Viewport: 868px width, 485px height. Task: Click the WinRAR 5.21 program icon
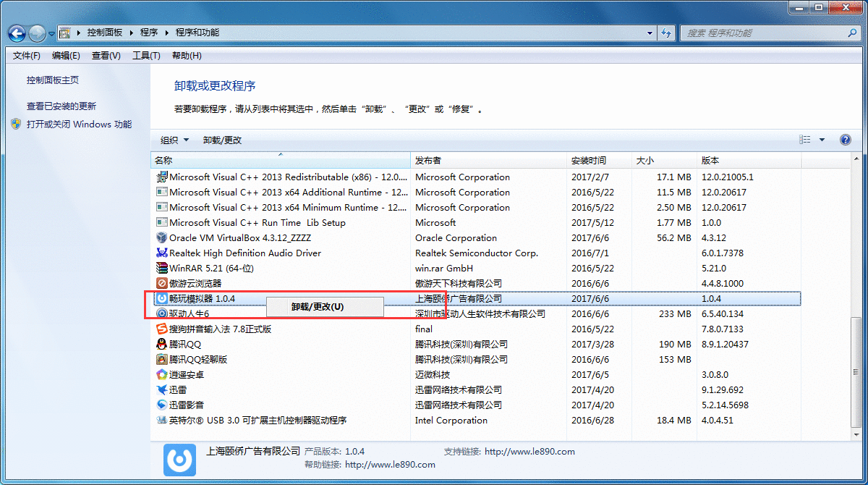(162, 268)
